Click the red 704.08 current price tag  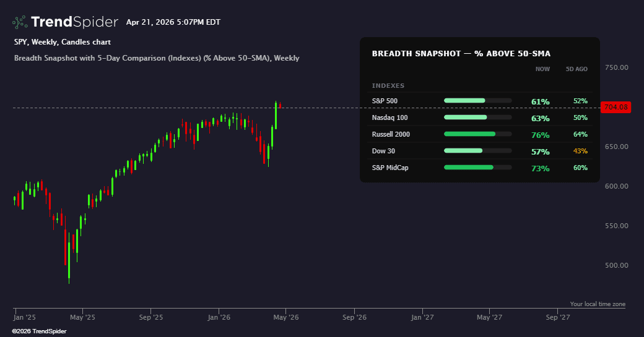616,108
